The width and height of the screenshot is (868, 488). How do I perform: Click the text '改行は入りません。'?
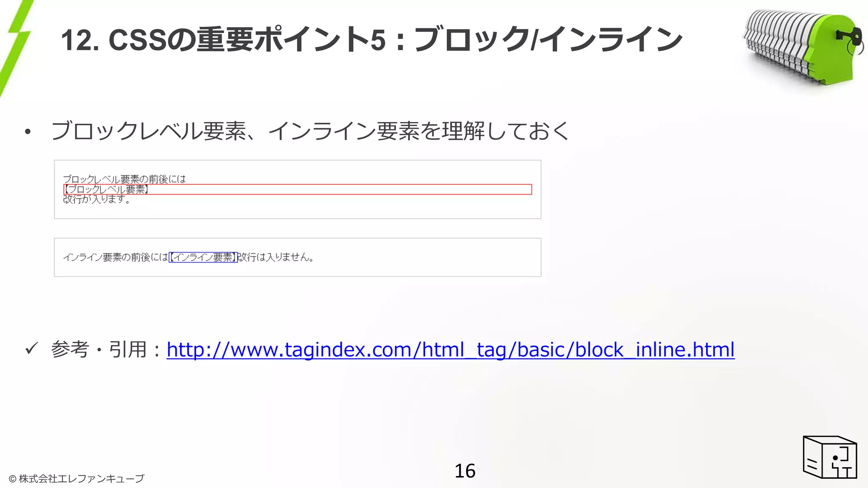pos(276,257)
